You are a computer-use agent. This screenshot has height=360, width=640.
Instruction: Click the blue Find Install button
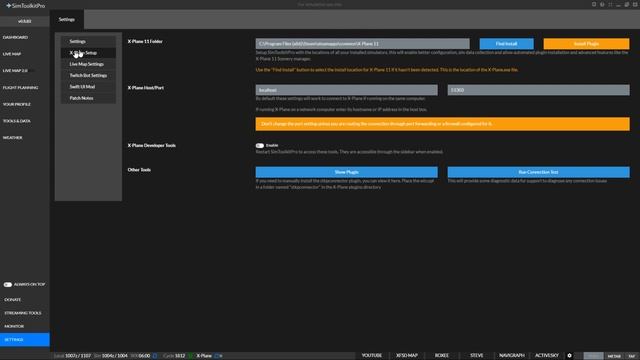tap(507, 44)
